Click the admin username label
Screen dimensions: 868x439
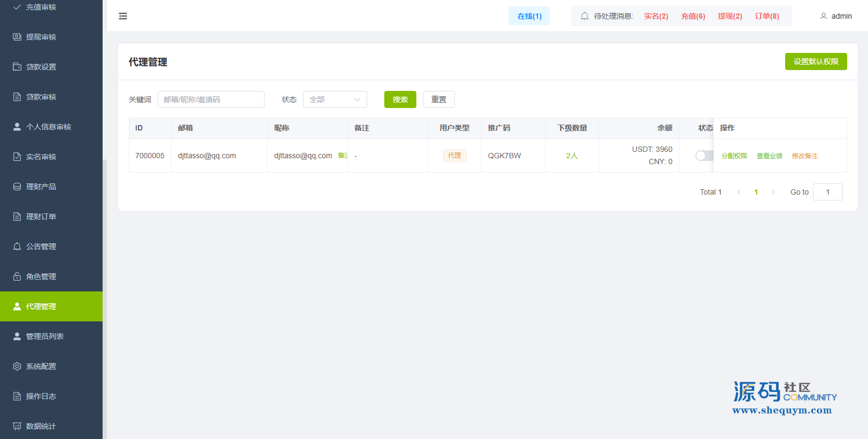coord(842,16)
